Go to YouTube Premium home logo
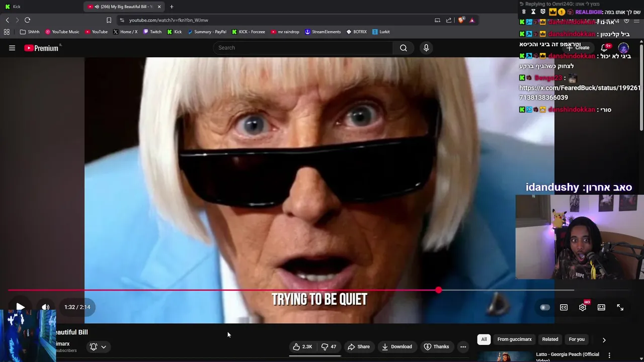The width and height of the screenshot is (644, 362). pos(41,48)
